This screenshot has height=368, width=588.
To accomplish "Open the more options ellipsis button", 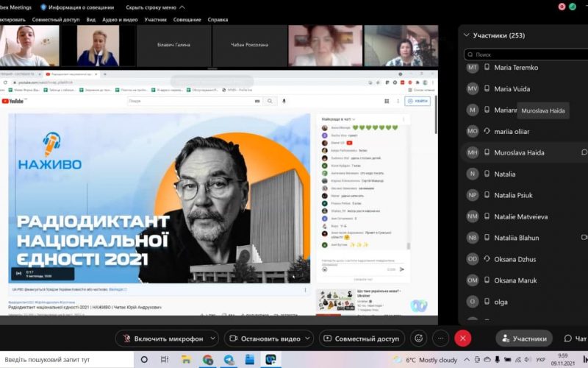I will pos(440,339).
